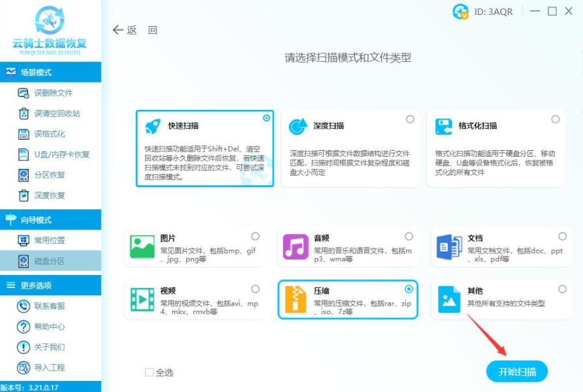
Task: Click the monitor icon for 常用位置
Action: pyautogui.click(x=23, y=241)
